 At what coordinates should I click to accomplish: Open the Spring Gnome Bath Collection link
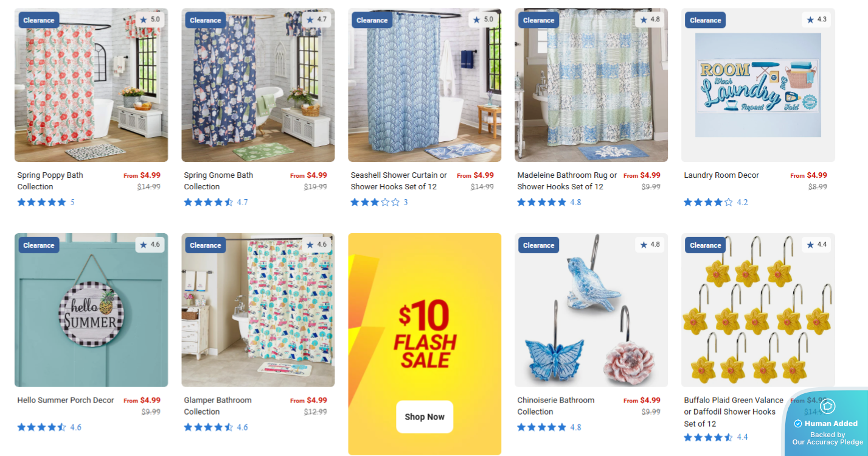tap(218, 181)
